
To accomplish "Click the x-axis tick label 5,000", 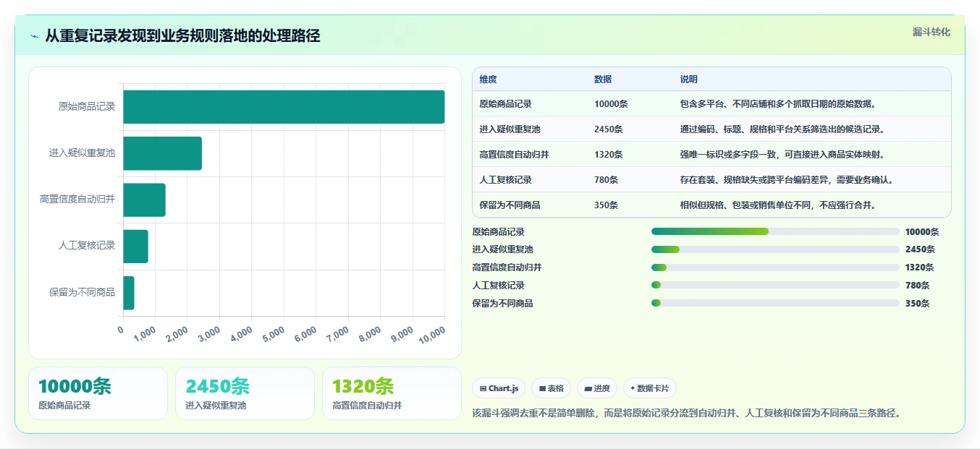I will pos(273,333).
